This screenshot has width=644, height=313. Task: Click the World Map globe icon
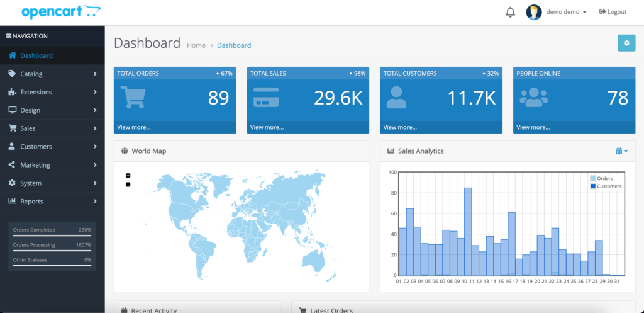pos(125,151)
